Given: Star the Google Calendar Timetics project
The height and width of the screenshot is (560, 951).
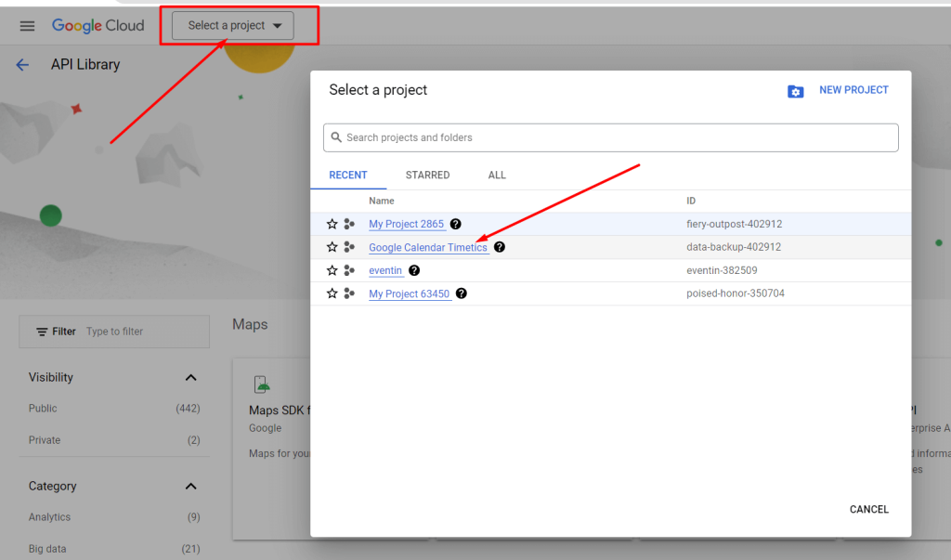Looking at the screenshot, I should pos(332,247).
